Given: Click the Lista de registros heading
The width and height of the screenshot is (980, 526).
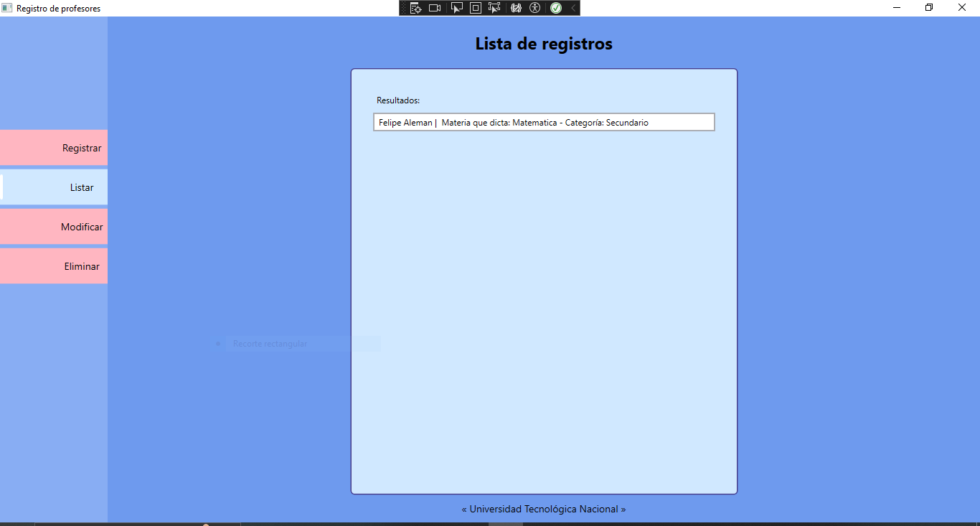Looking at the screenshot, I should tap(544, 44).
